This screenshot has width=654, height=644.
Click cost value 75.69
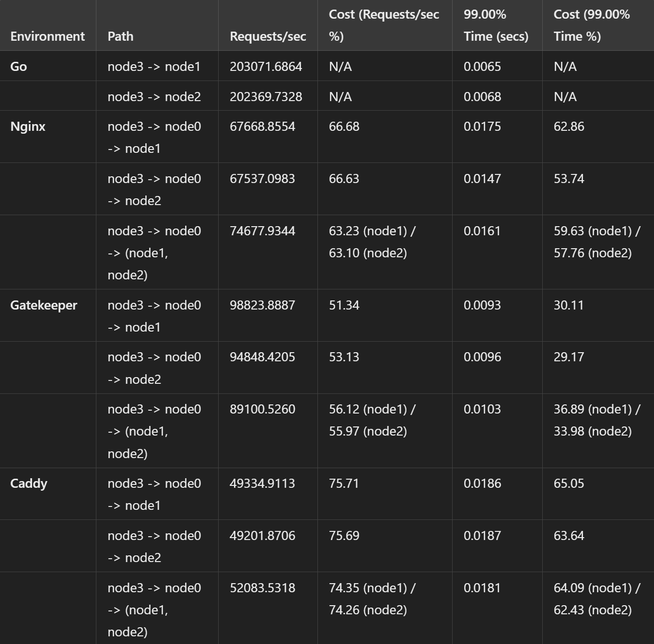(344, 536)
